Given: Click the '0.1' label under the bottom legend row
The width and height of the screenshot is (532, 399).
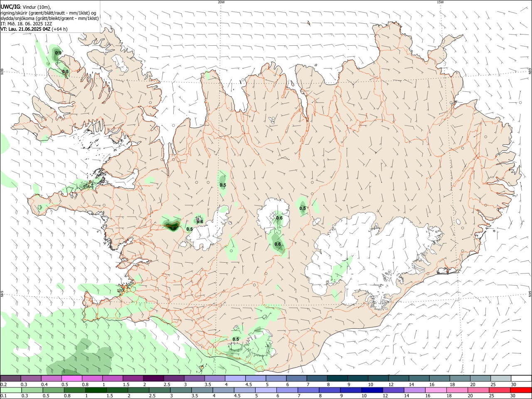Looking at the screenshot, I should [4, 396].
